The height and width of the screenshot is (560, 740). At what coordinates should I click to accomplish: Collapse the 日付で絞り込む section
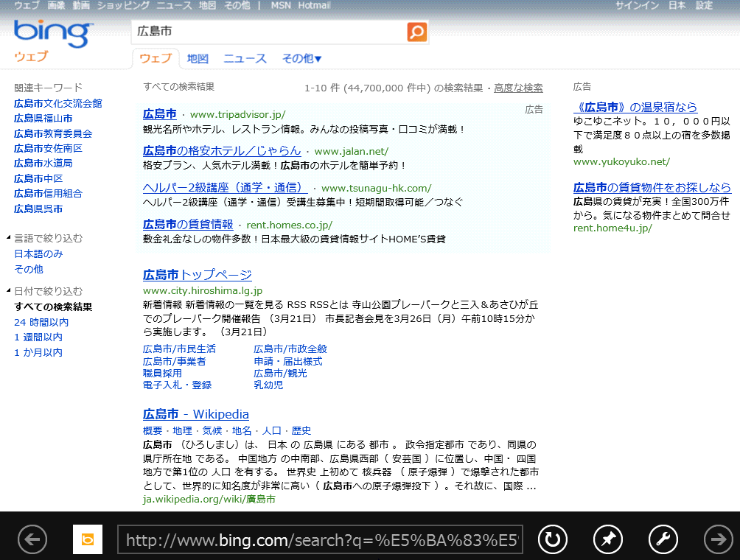coord(9,290)
